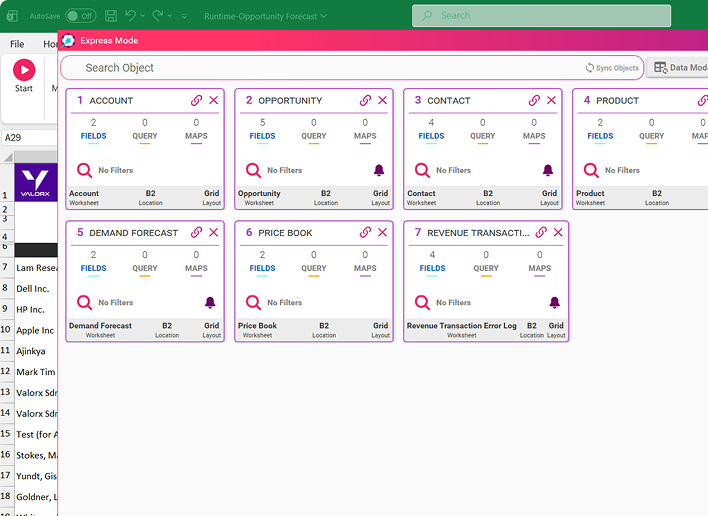708x516 pixels.
Task: Click Price Book Worksheet label
Action: (x=257, y=330)
